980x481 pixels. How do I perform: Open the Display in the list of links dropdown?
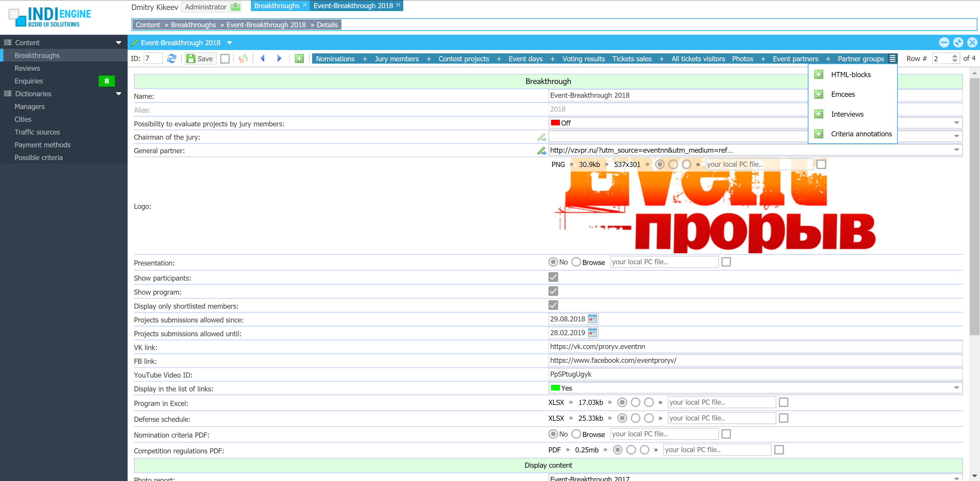(957, 388)
